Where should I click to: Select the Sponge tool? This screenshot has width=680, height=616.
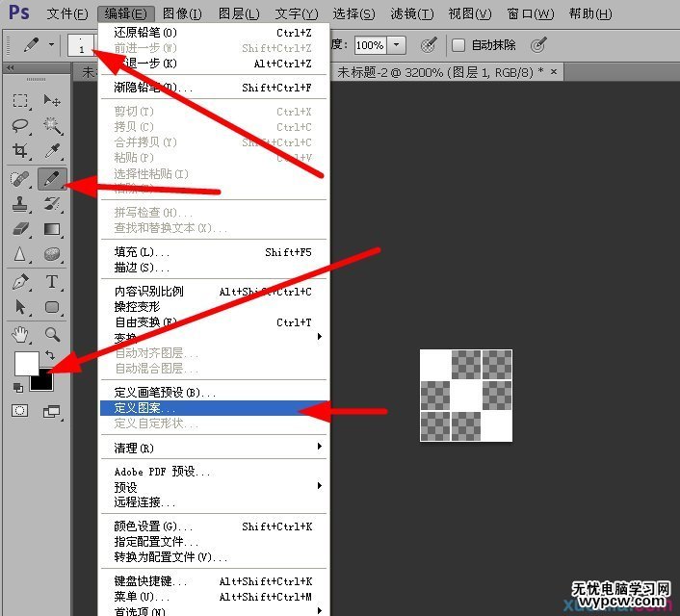point(52,254)
